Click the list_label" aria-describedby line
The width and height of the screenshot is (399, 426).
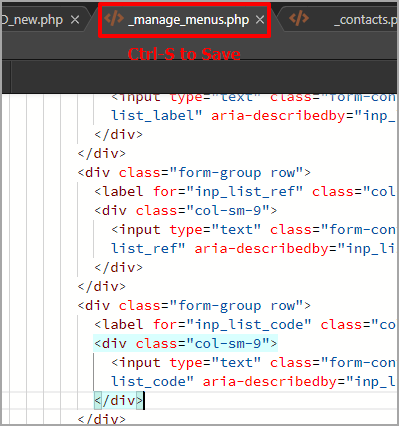tap(253, 116)
